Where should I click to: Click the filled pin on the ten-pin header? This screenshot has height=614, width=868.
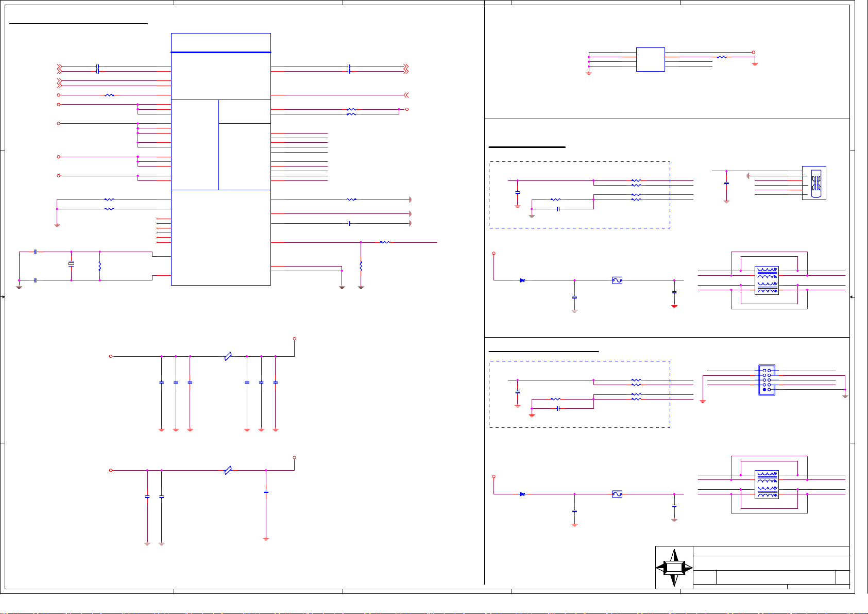pos(764,390)
